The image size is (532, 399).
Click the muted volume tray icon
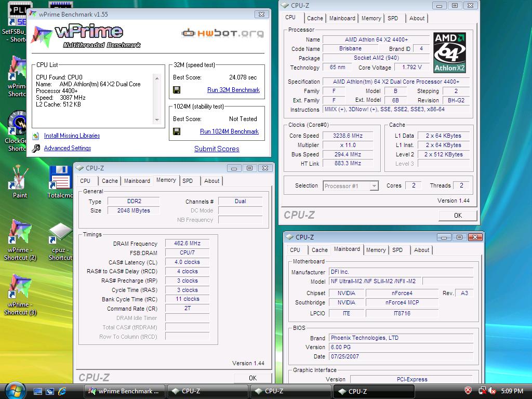pyautogui.click(x=492, y=391)
